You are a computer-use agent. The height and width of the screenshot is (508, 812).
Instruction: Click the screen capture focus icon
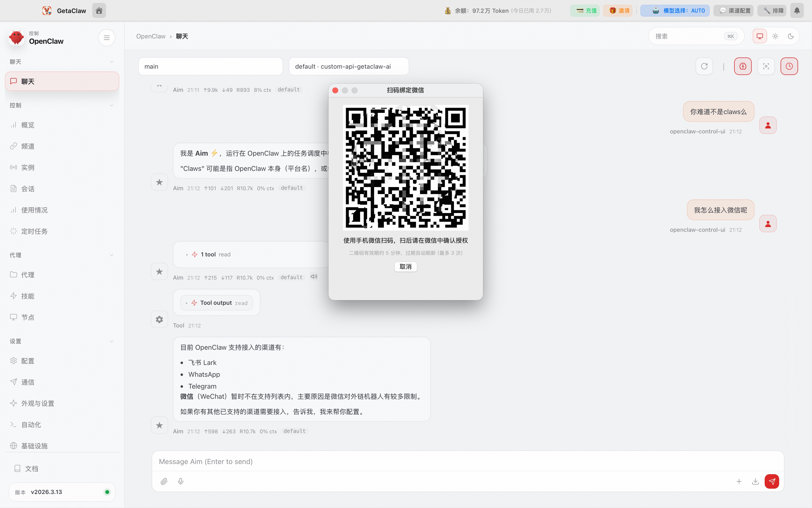click(766, 66)
